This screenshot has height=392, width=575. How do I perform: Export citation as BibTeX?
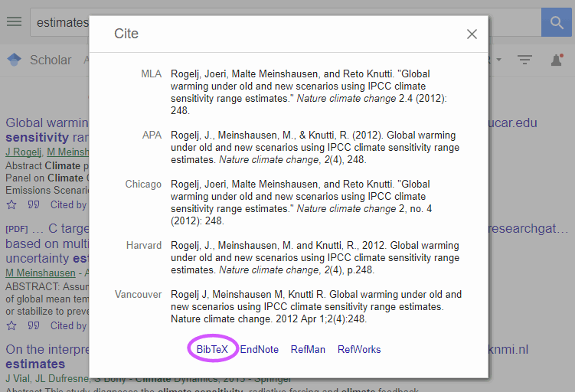tap(212, 349)
